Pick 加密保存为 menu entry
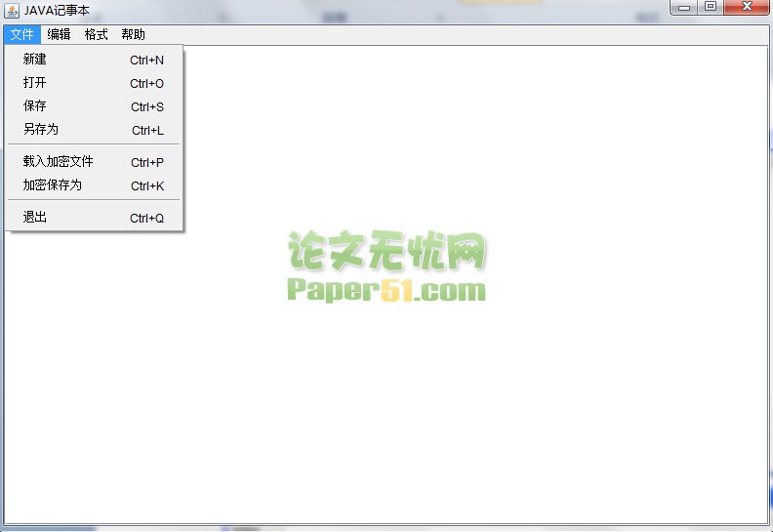The height and width of the screenshot is (532, 773). pos(94,185)
